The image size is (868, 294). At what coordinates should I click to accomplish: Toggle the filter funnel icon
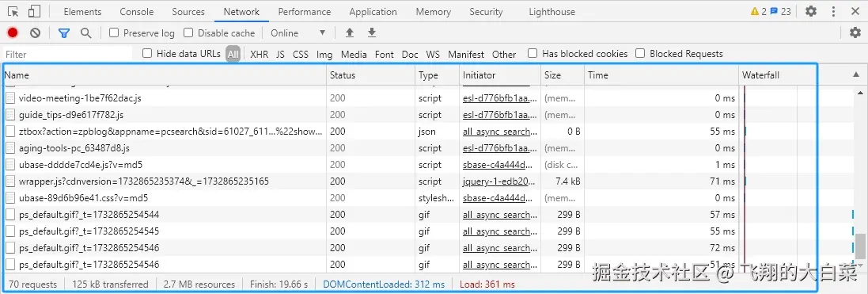coord(64,32)
